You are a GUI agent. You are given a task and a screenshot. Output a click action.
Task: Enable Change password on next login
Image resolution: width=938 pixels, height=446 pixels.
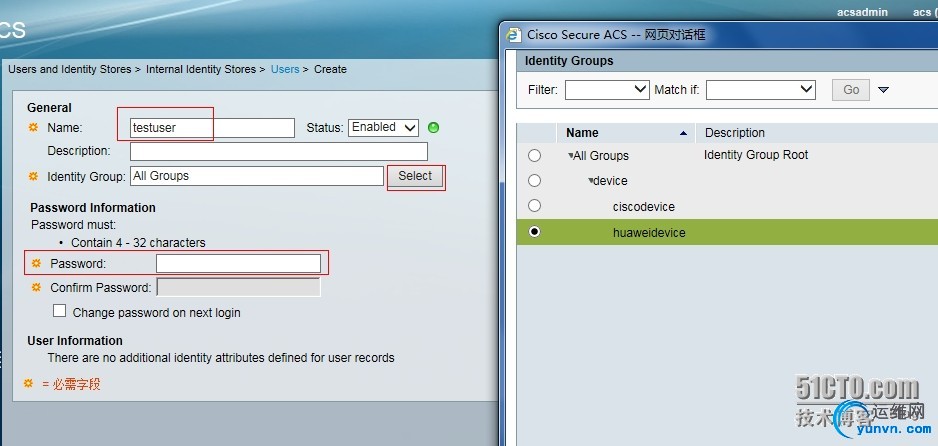(59, 311)
